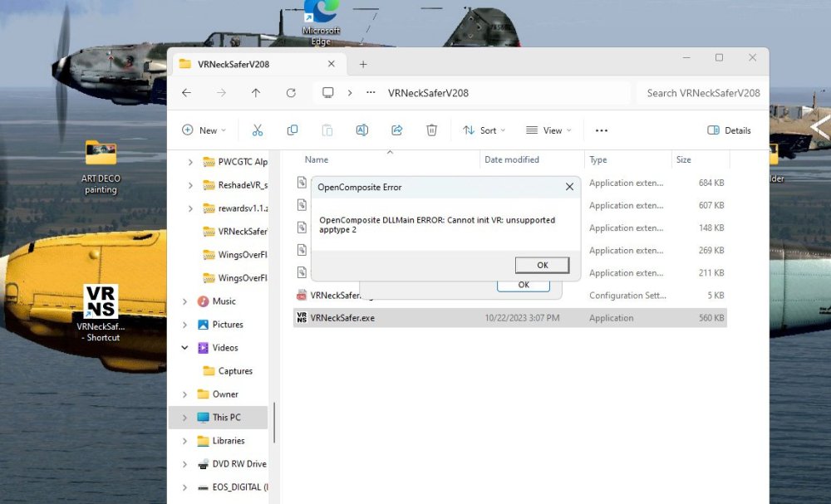Select the VRNeckSafer.exe file
Image resolution: width=831 pixels, height=504 pixels.
coord(342,318)
